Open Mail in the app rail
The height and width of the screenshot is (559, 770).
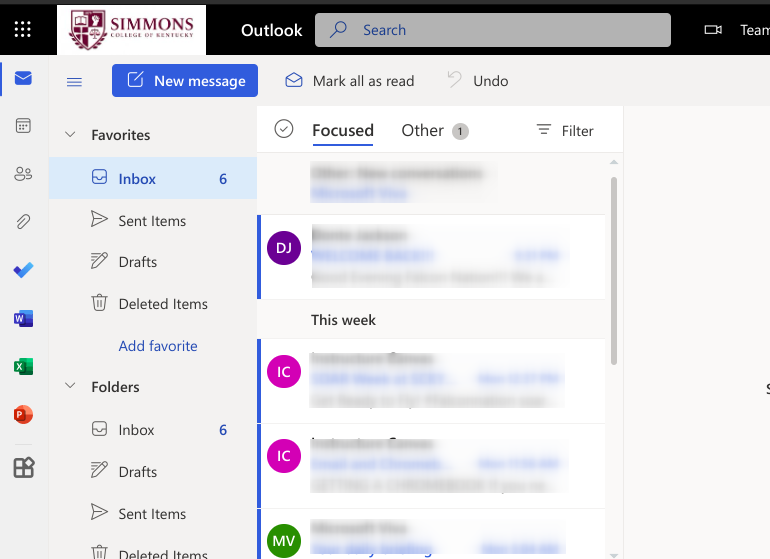24,78
